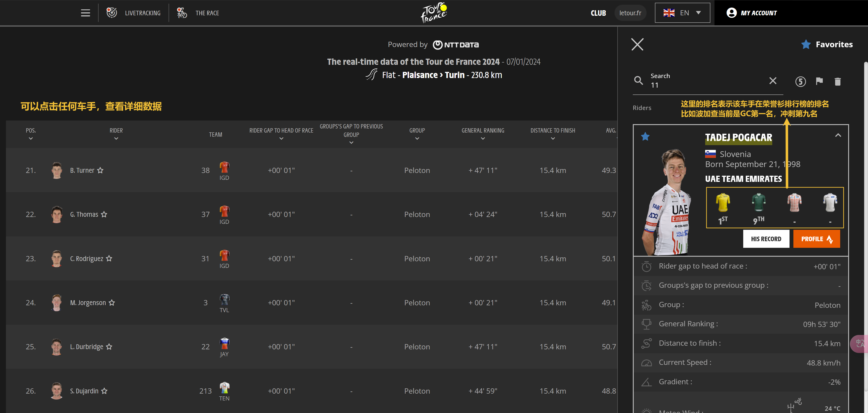Click the Tour de France logo

pyautogui.click(x=434, y=13)
